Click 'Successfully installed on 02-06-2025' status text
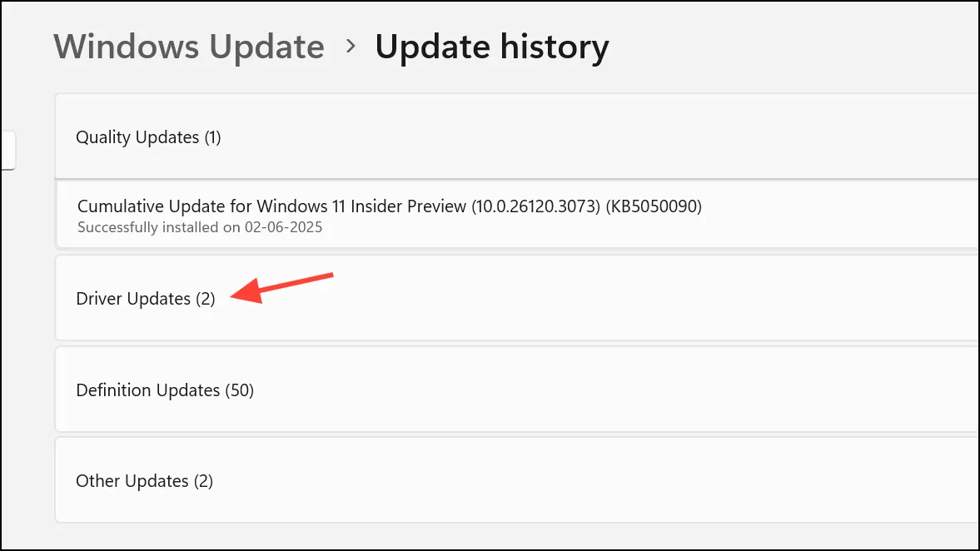Screen dimensions: 980x551 200,227
